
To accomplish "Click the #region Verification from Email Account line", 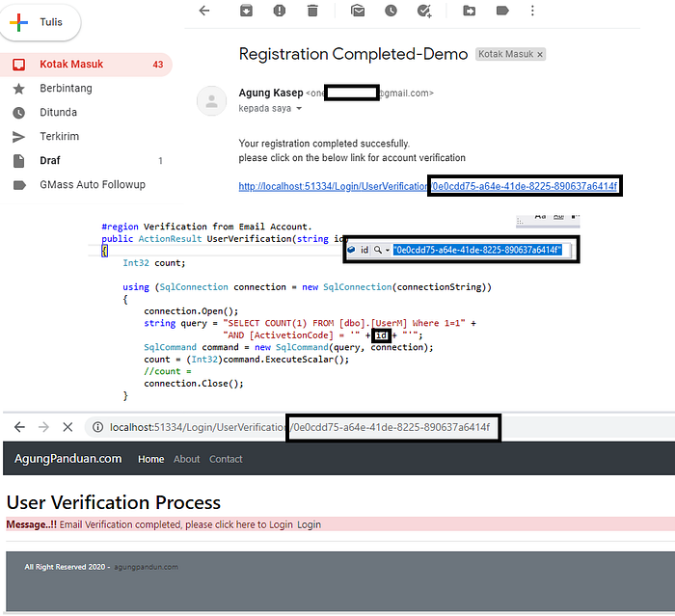I will [x=206, y=227].
